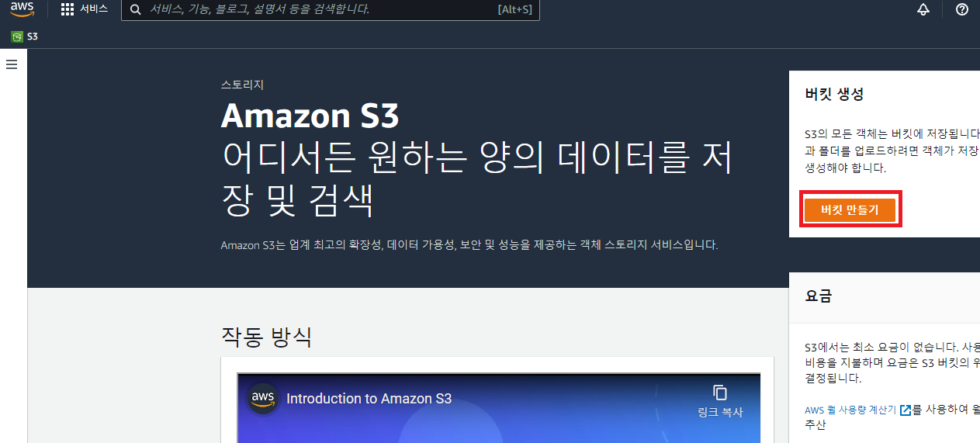Click the Amazon S3 heading text
The width and height of the screenshot is (980, 443).
pos(310,116)
